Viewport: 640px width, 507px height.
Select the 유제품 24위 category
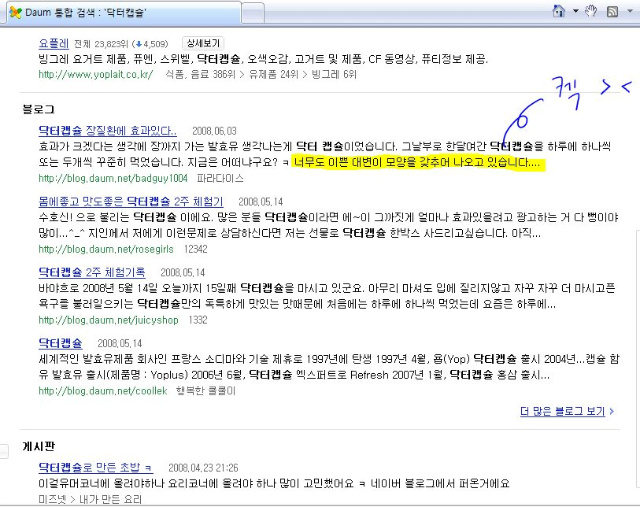coord(273,74)
